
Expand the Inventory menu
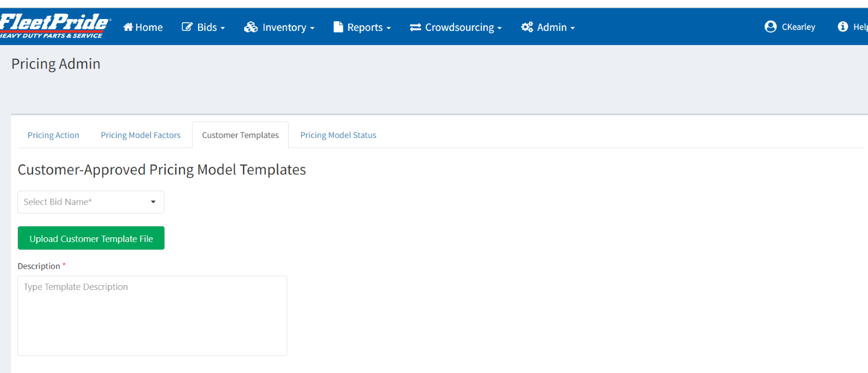pos(279,27)
